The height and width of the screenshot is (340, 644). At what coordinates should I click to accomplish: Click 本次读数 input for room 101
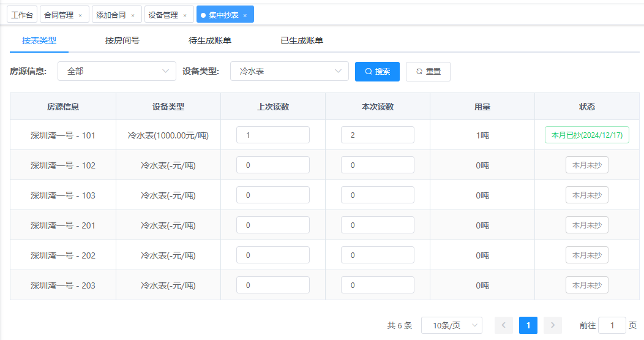(x=377, y=135)
